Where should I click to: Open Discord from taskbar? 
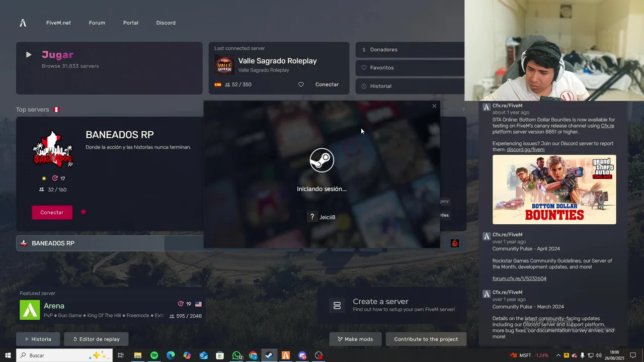point(302,355)
